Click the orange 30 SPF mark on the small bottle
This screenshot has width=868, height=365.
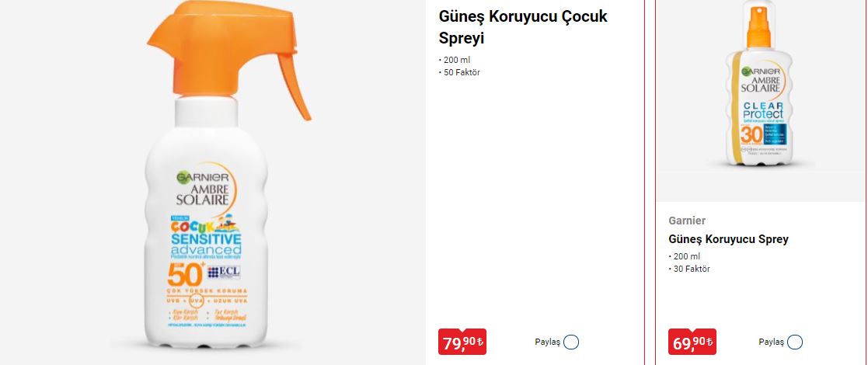pyautogui.click(x=751, y=134)
